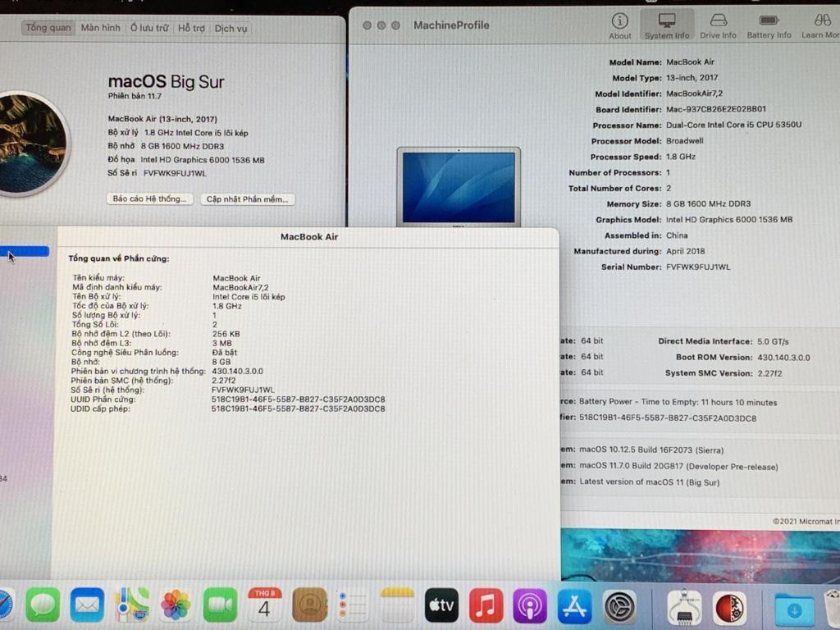Select Serial Number value in MachineProfile
The image size is (840, 630).
click(x=698, y=267)
